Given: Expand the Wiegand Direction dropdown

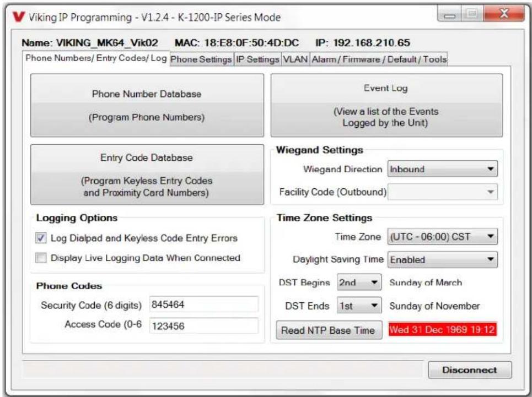Looking at the screenshot, I should tap(443, 168).
